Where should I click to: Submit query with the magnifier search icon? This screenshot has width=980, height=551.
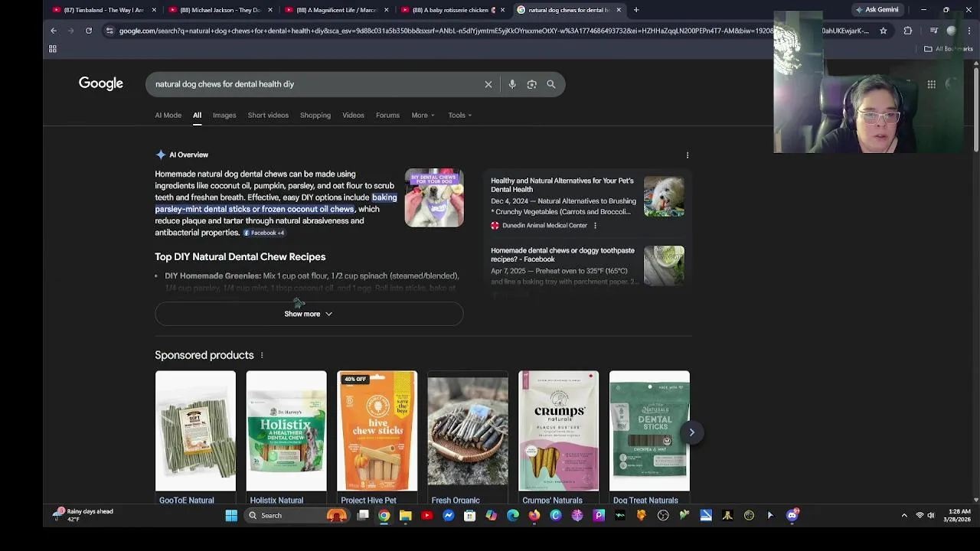coord(551,84)
